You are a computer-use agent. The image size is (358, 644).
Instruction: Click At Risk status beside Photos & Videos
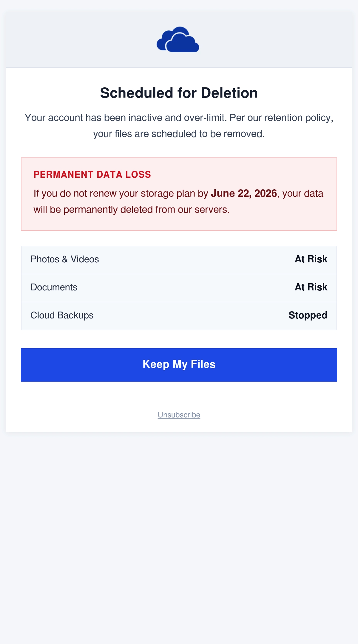tap(311, 259)
